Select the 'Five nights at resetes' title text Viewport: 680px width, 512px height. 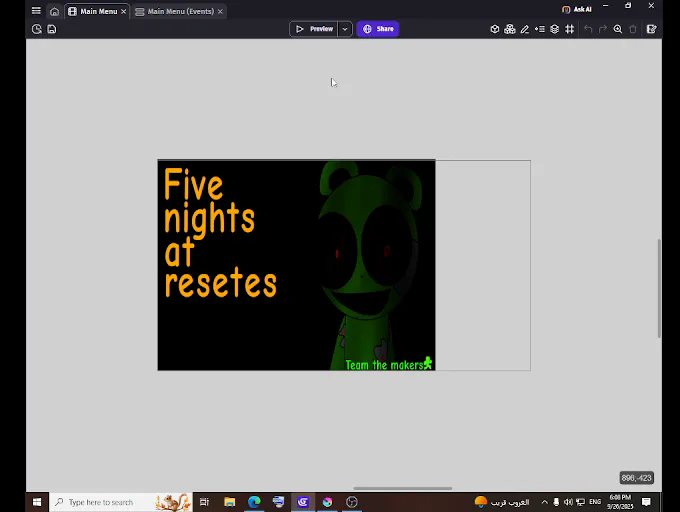(220, 233)
